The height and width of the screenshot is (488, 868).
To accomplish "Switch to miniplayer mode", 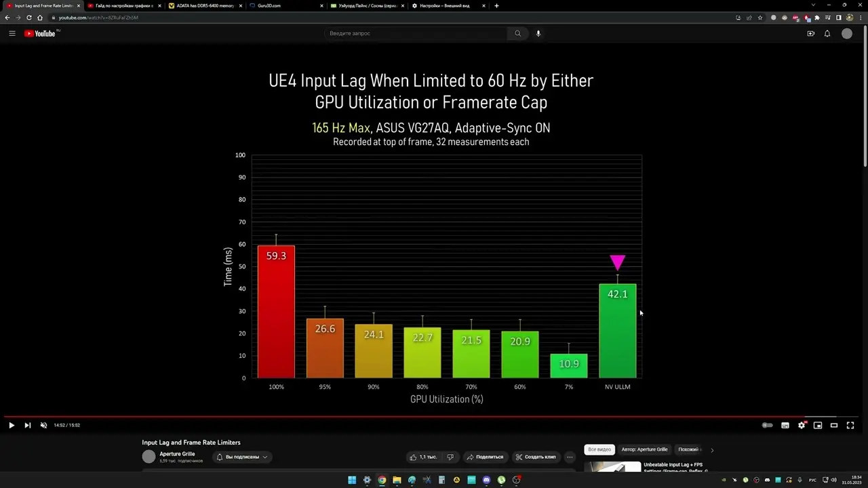I will pos(818,425).
